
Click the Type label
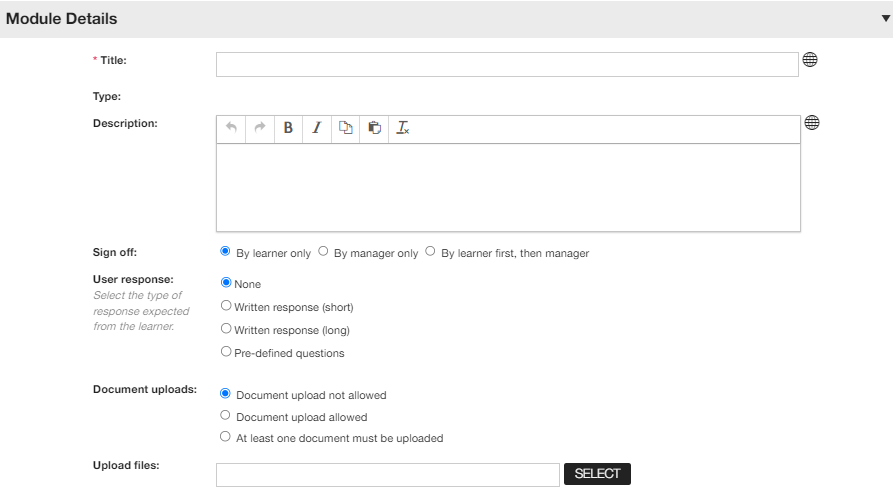pos(107,97)
